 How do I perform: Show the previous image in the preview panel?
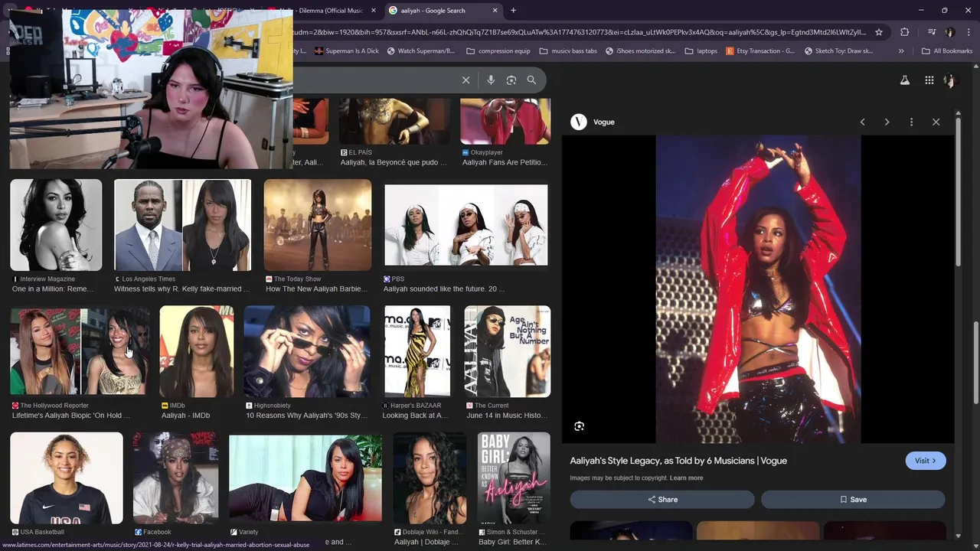tap(863, 122)
